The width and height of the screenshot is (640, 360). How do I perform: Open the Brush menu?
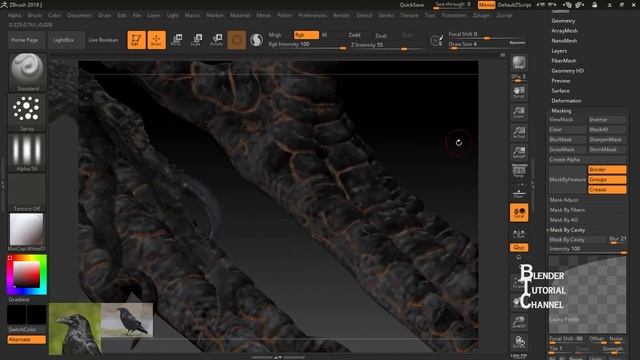tap(35, 16)
